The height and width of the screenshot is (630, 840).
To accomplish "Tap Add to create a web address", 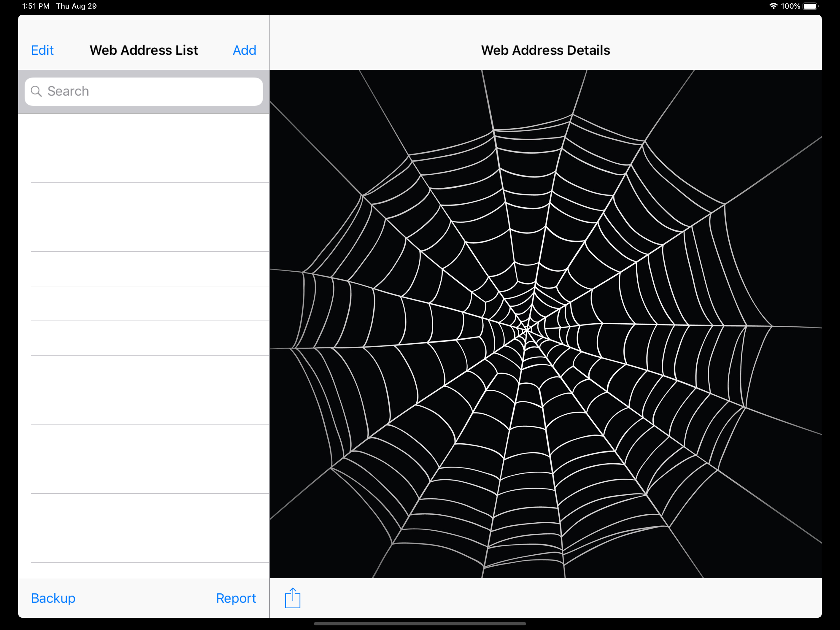I will point(244,50).
